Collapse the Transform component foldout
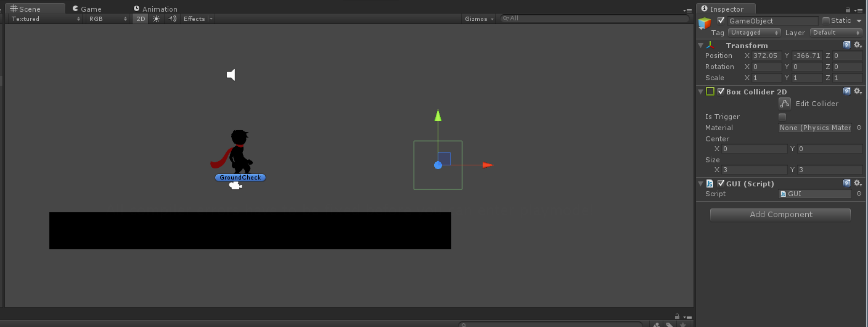Screen dimensions: 868x327 (x=700, y=45)
